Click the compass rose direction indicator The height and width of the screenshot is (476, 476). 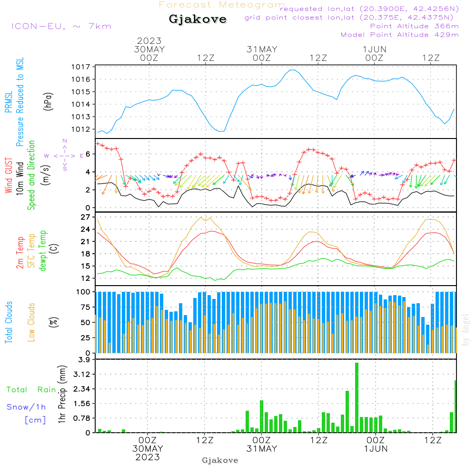click(64, 156)
